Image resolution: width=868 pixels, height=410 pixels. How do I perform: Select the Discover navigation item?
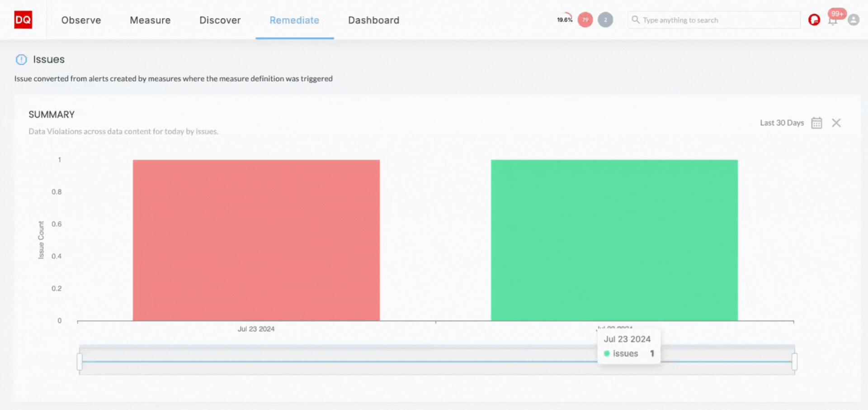(220, 20)
